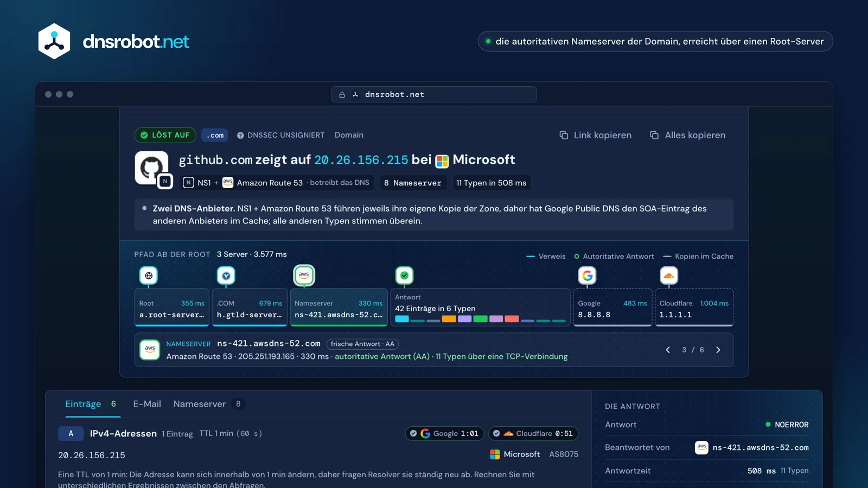The width and height of the screenshot is (868, 488).
Task: Click the Root globe icon in the path
Action: [149, 275]
